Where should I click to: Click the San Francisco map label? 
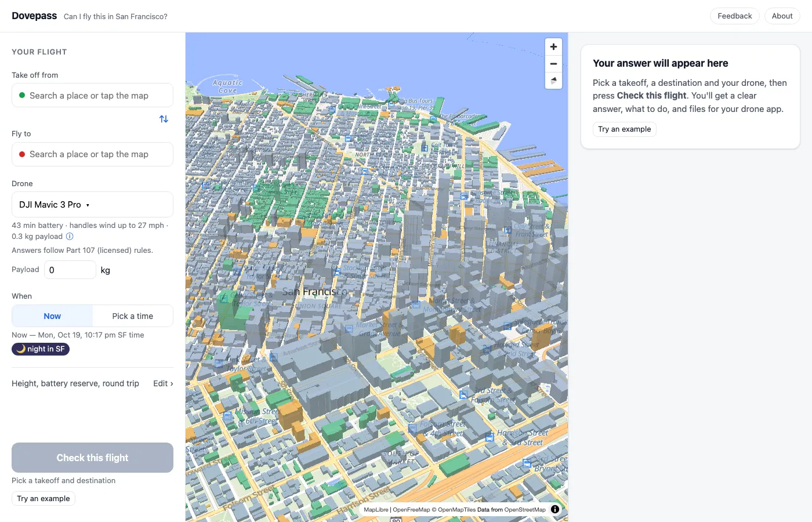pyautogui.click(x=314, y=292)
